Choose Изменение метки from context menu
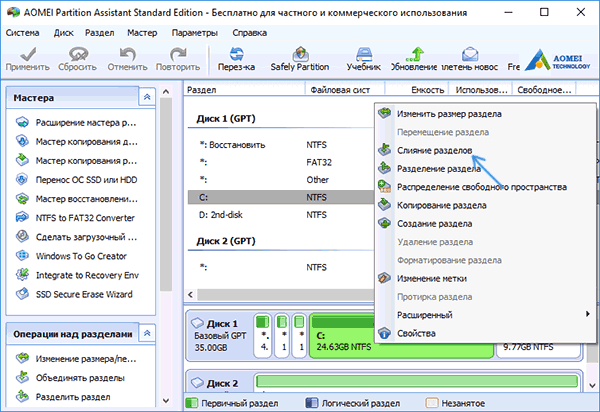This screenshot has height=412, width=600. tap(485, 278)
